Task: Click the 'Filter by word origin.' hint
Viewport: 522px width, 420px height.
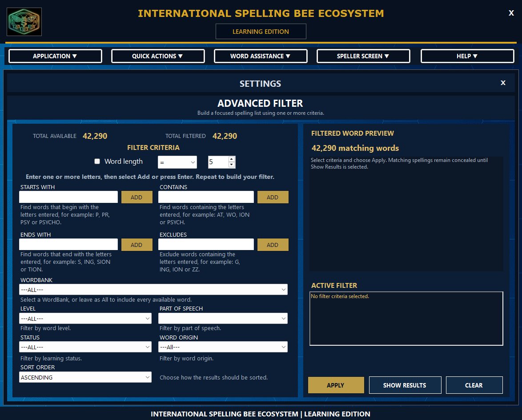Action: tap(186, 359)
